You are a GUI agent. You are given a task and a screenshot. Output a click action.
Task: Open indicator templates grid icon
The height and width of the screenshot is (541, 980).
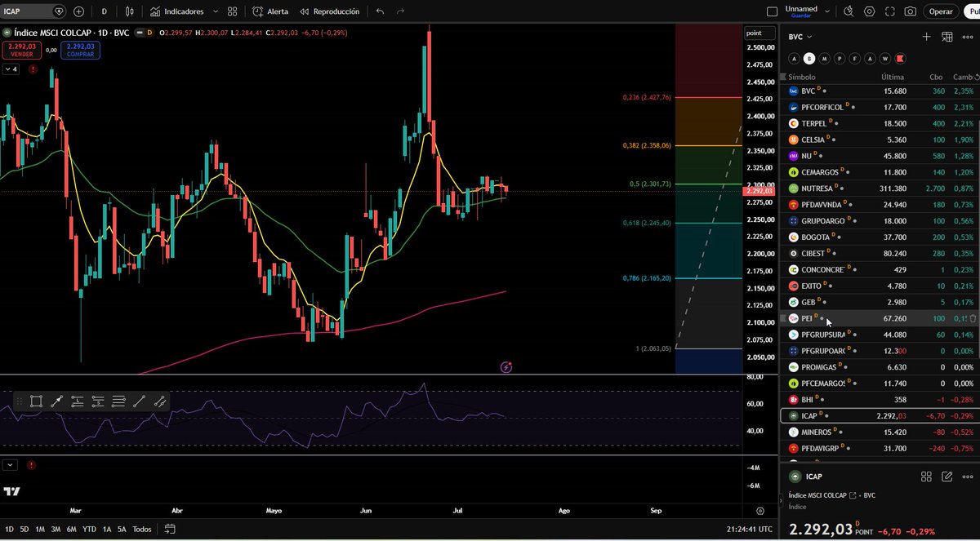[233, 11]
